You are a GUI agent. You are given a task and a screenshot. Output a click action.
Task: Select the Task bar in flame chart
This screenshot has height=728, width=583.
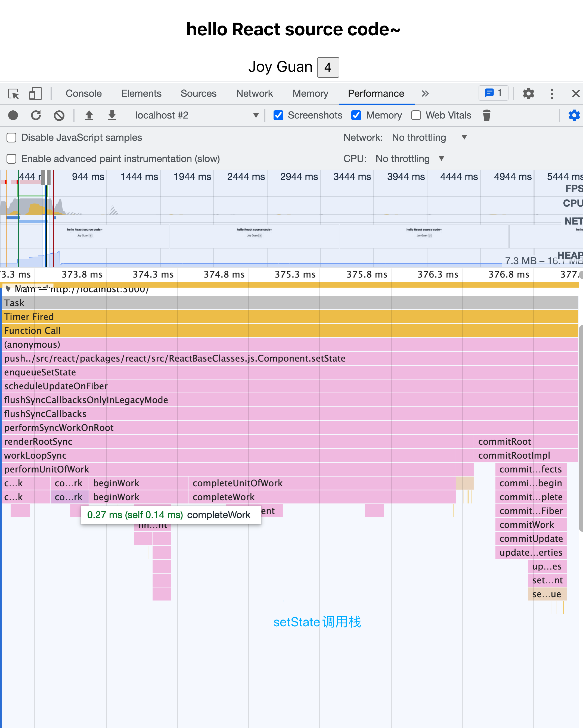tap(290, 303)
